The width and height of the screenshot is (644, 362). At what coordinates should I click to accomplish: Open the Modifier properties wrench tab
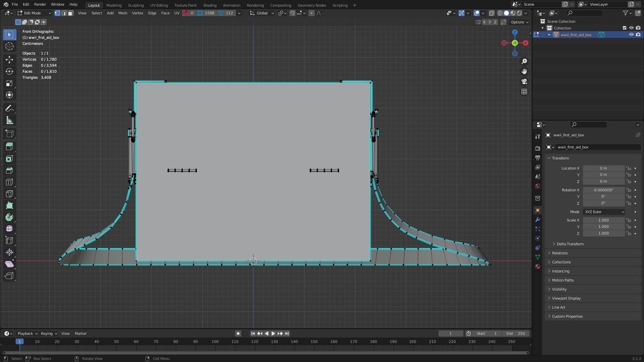[x=538, y=220]
